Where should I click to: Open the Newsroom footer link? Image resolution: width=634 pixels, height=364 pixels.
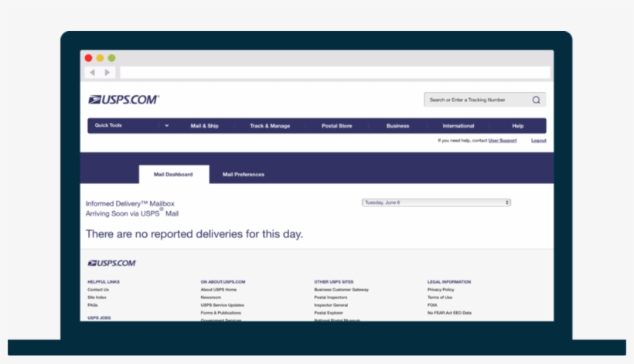coord(211,298)
